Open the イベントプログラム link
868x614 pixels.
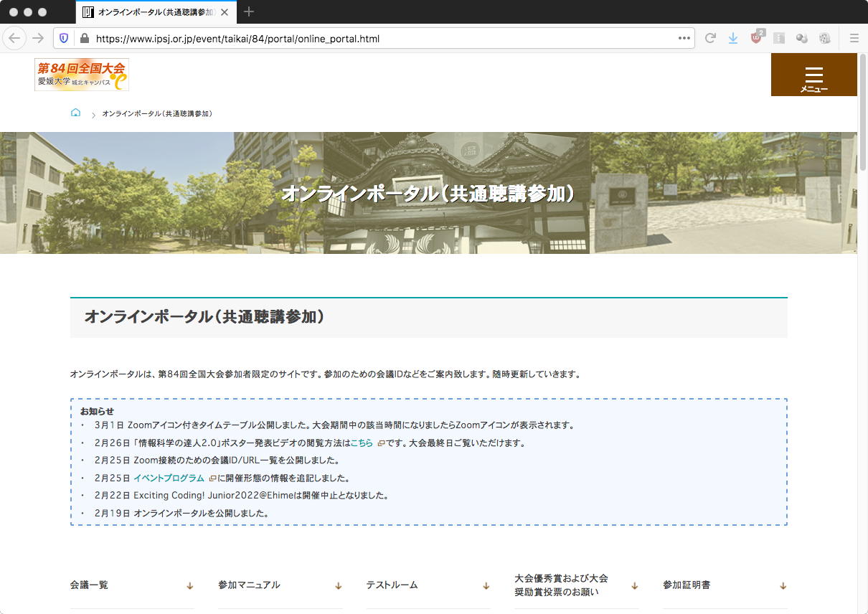click(x=169, y=478)
